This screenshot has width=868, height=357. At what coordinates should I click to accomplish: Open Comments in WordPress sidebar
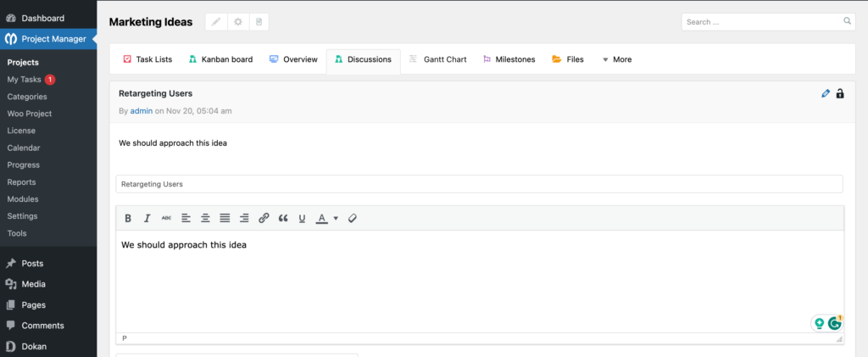48,326
